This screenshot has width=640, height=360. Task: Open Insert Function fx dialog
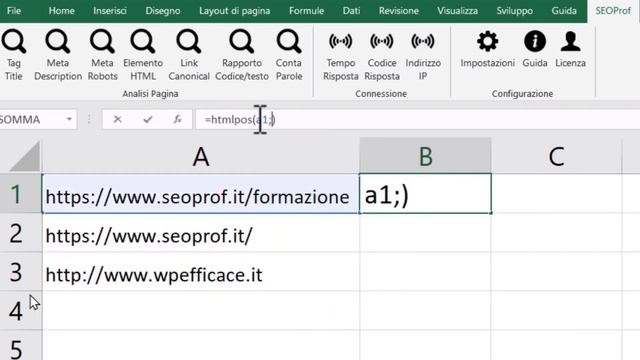[x=178, y=119]
